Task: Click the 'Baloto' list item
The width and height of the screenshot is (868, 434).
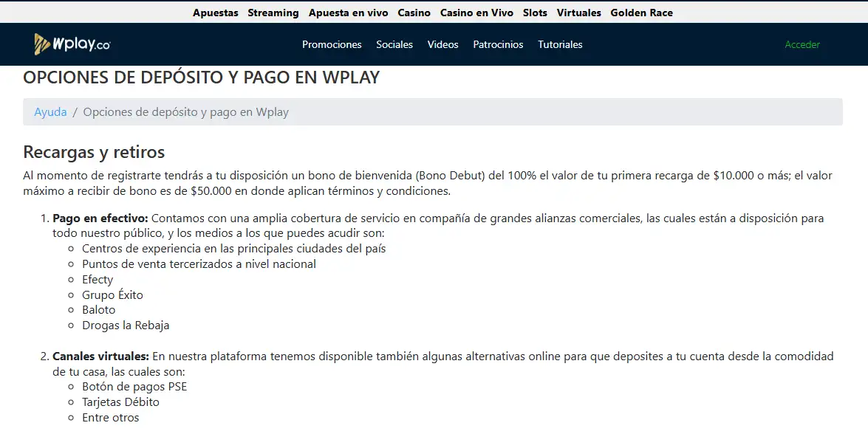Action: coord(98,309)
